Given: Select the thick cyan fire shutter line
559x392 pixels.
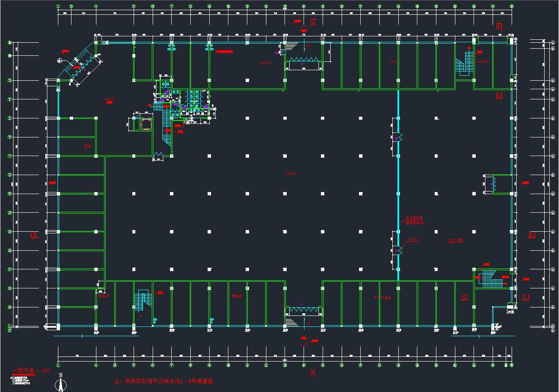Looking at the screenshot, I should pos(398,190).
